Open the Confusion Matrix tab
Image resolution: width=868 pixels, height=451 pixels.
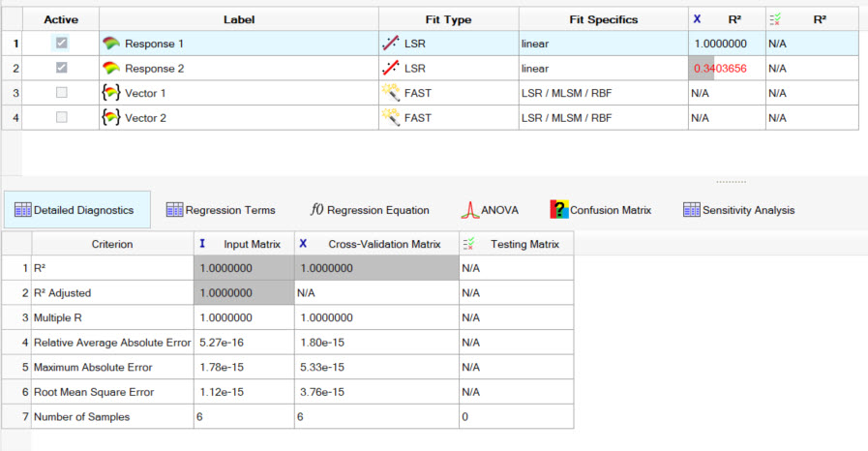[x=601, y=210]
